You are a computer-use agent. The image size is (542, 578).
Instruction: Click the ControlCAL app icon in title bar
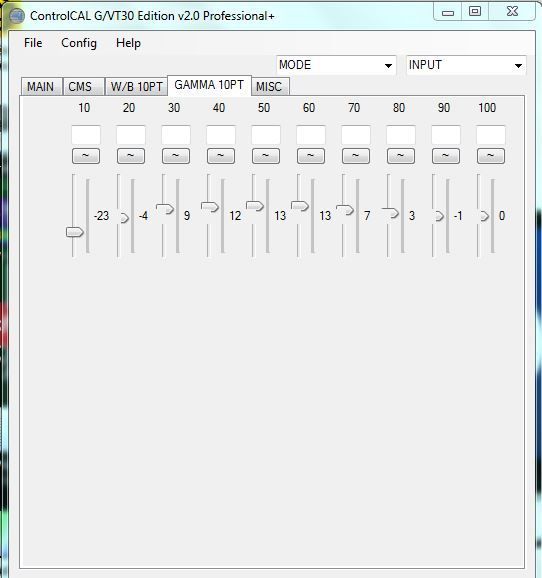[17, 16]
